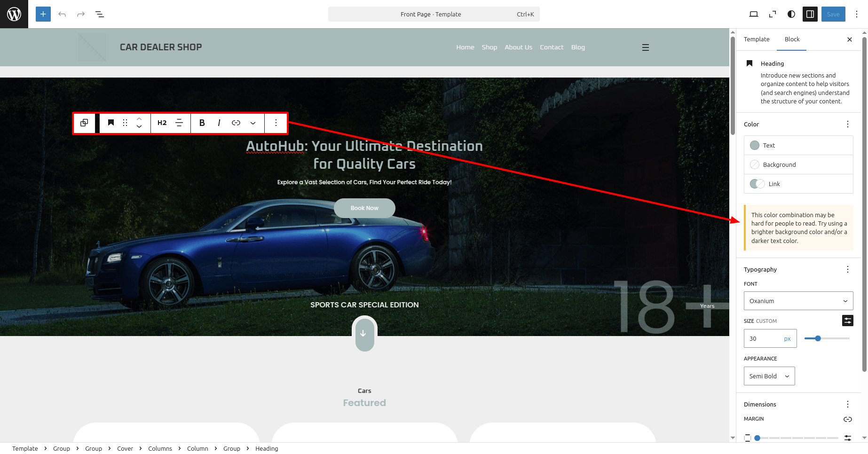Select the site logo placeholder
Screen dimensions: 868x454
[x=92, y=47]
